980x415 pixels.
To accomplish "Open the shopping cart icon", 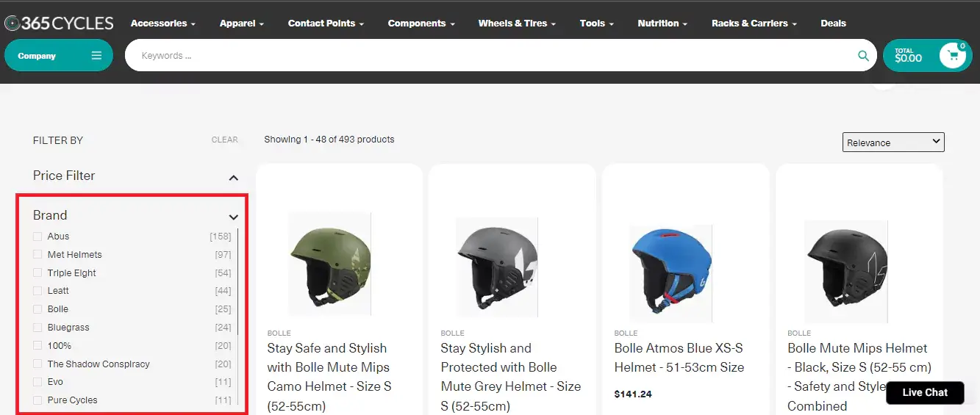I will click(x=952, y=56).
